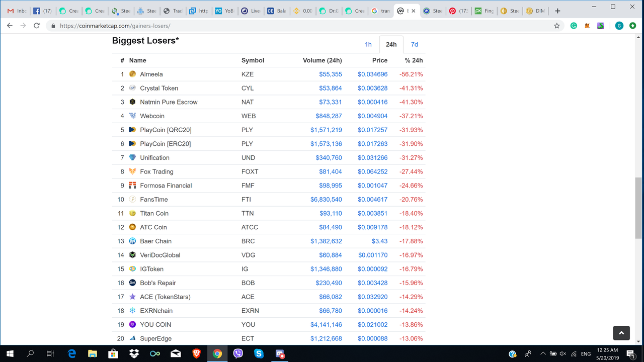Click the Unification coin icon
644x362 pixels.
click(132, 157)
